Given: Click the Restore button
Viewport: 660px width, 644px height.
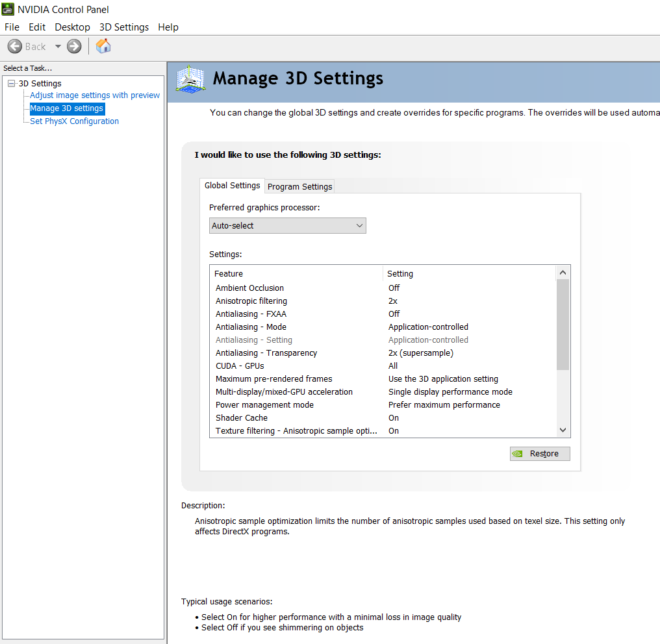Looking at the screenshot, I should [x=540, y=453].
